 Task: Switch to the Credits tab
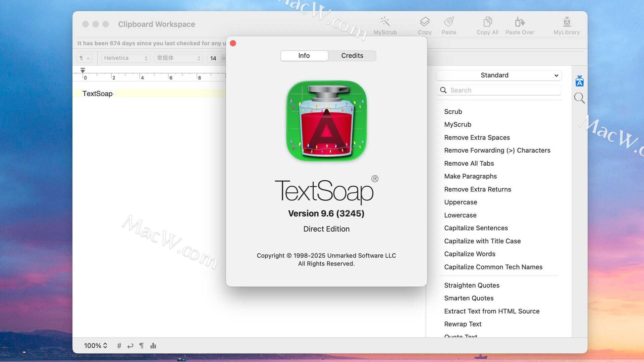point(352,56)
